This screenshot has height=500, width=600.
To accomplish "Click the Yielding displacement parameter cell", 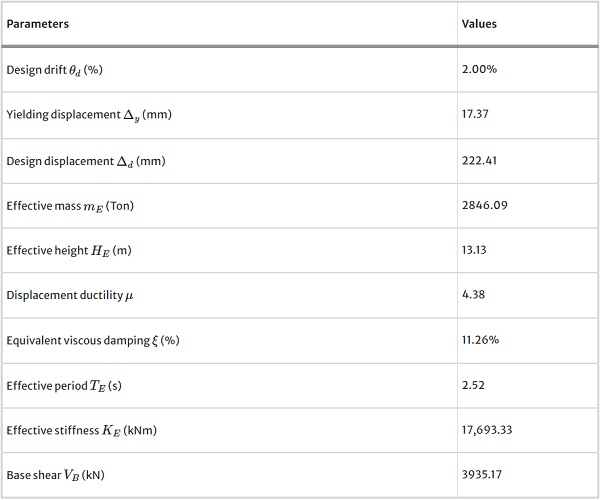I will click(88, 115).
